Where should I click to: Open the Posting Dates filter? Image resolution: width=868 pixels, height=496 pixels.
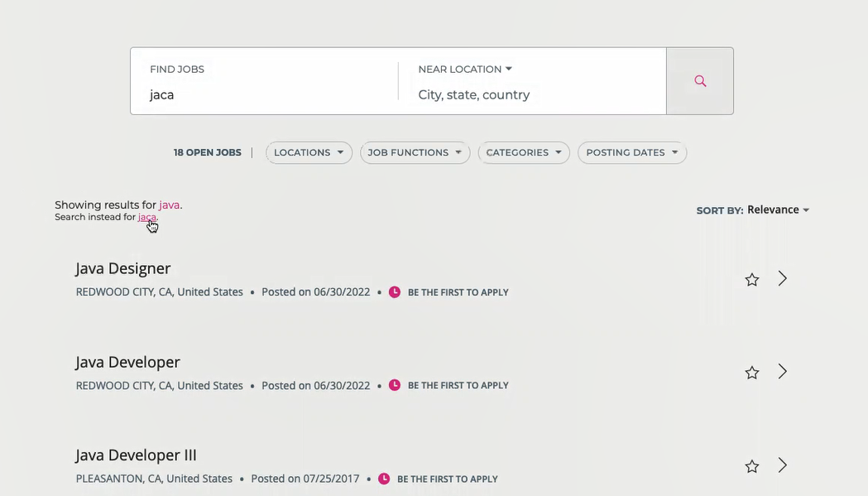pos(632,153)
